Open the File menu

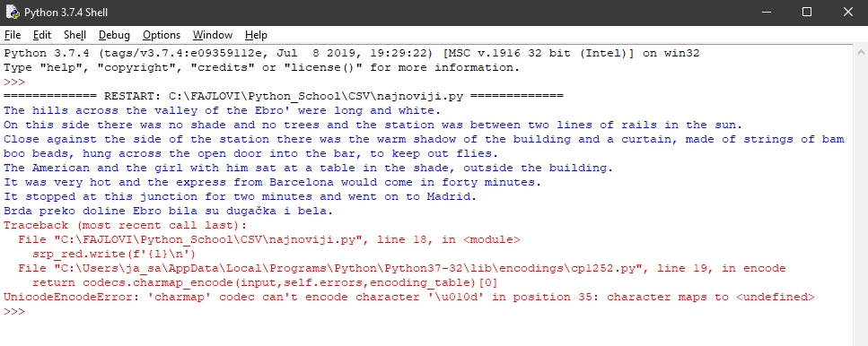(x=13, y=35)
